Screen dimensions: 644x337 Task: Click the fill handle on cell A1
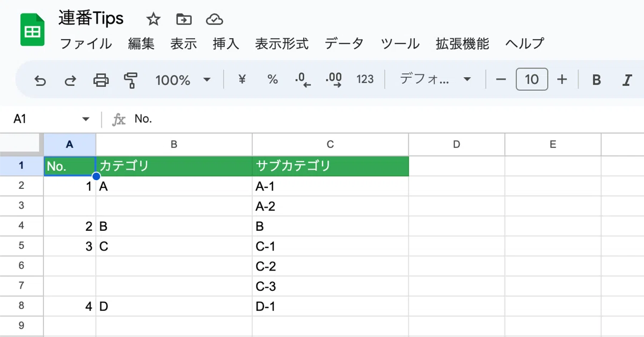[x=96, y=176]
